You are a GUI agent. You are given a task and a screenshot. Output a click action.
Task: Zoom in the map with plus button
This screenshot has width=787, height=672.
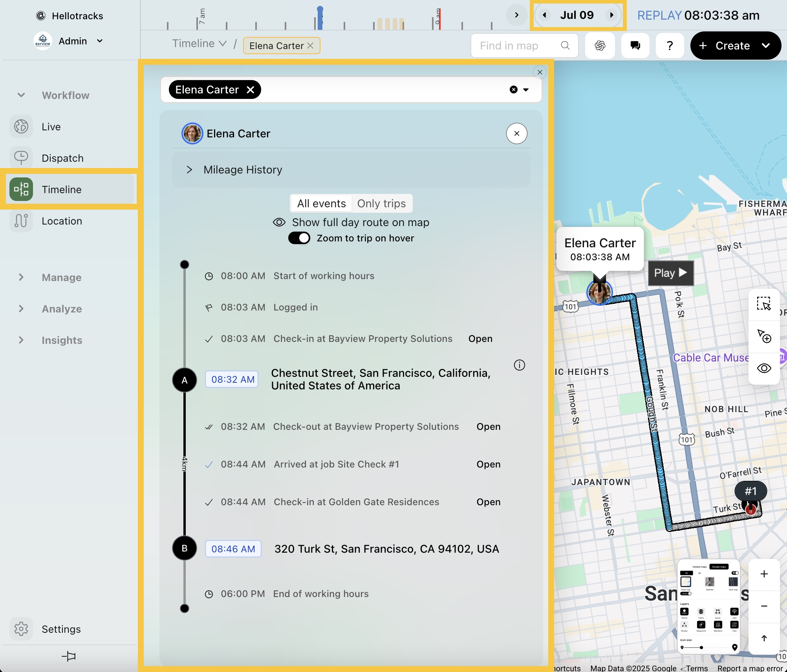click(x=764, y=574)
